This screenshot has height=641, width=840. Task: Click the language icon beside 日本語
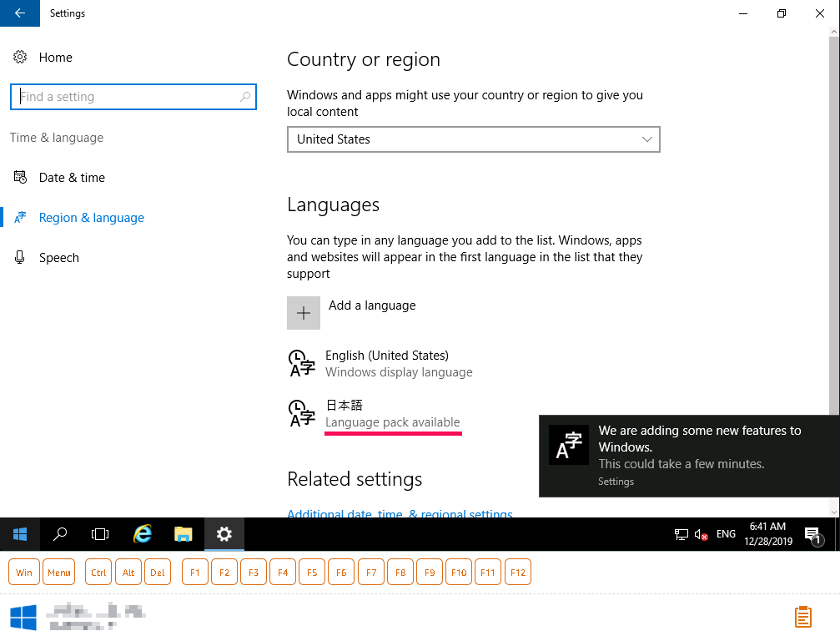pos(302,413)
